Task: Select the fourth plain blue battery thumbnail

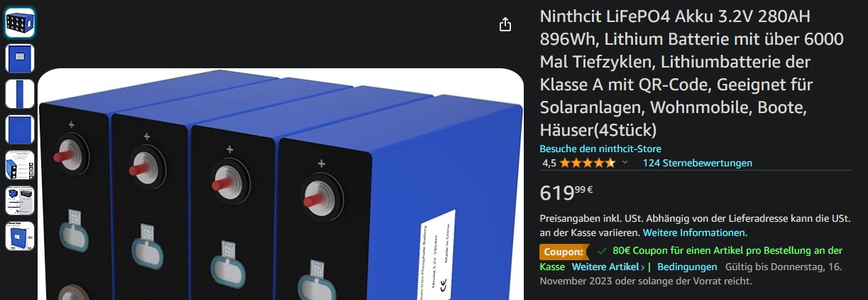Action: (20, 129)
